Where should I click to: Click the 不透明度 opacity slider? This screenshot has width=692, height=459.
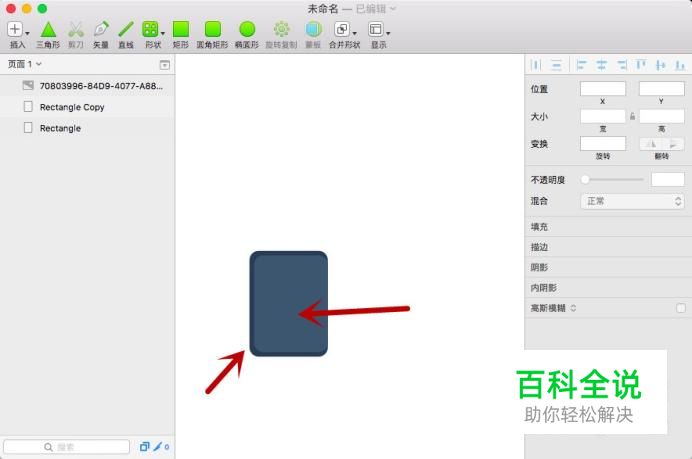612,179
